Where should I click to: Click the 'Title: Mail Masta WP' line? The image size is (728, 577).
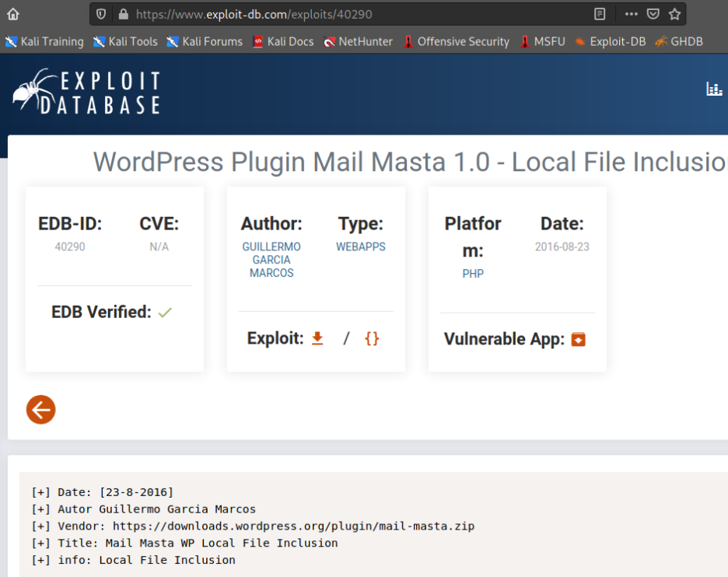pos(184,543)
